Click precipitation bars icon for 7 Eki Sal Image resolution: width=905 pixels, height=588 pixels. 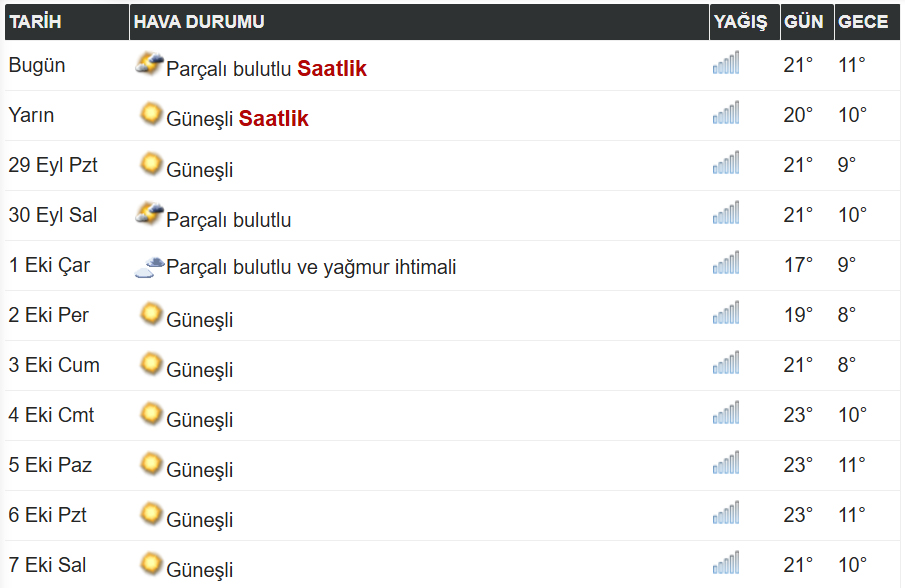[x=726, y=563]
